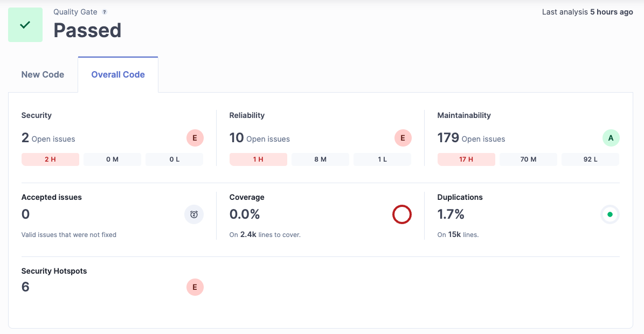Click the green Passed checkmark badge
The width and height of the screenshot is (644, 334).
pyautogui.click(x=25, y=25)
